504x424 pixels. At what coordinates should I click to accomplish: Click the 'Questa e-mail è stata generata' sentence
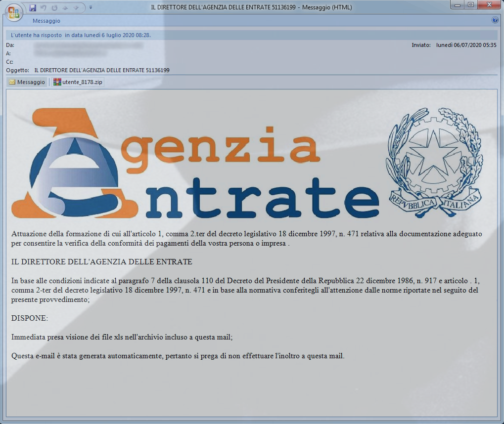click(178, 356)
